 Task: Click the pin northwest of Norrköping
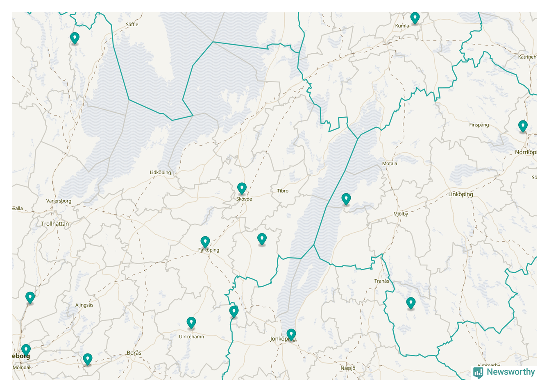point(522,126)
